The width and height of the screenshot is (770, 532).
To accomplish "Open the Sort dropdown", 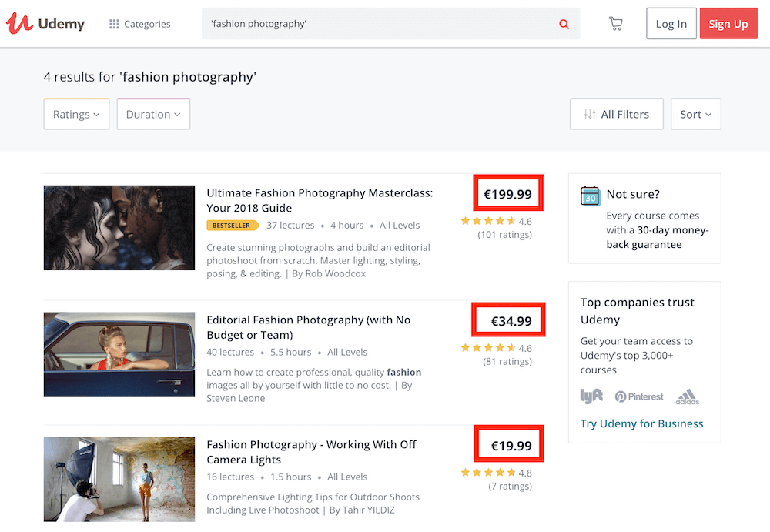I will (695, 114).
